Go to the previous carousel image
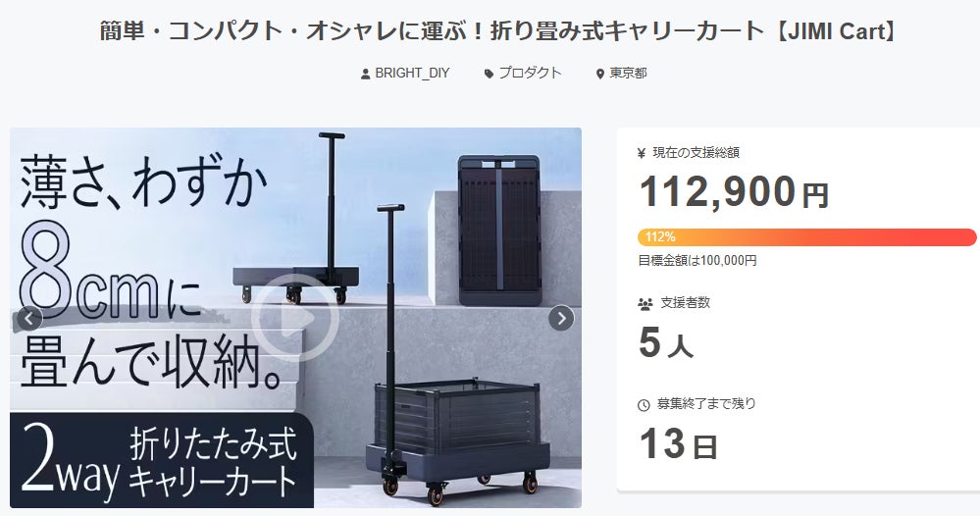980x516 pixels. [x=28, y=319]
